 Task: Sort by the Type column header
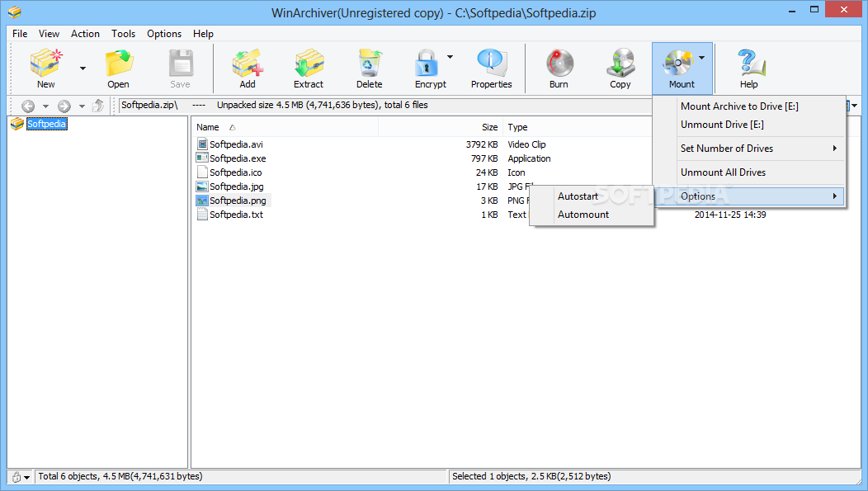pyautogui.click(x=578, y=127)
